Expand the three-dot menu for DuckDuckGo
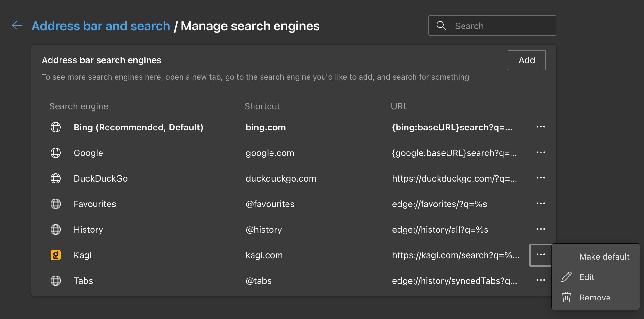The width and height of the screenshot is (644, 319). [541, 178]
